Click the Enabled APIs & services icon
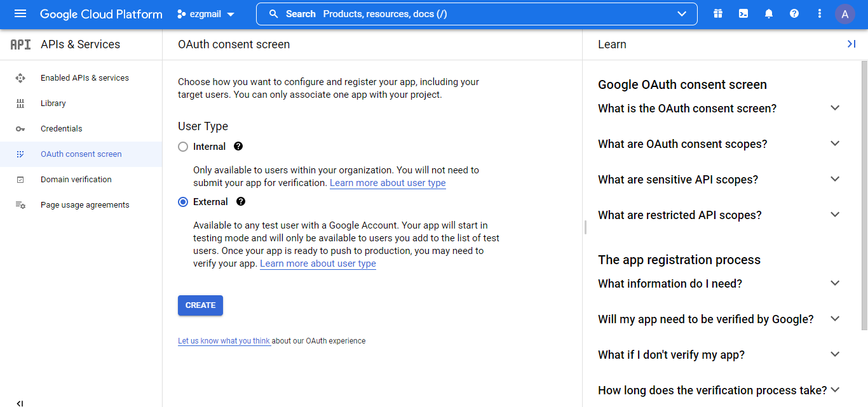This screenshot has width=868, height=407. pos(20,78)
